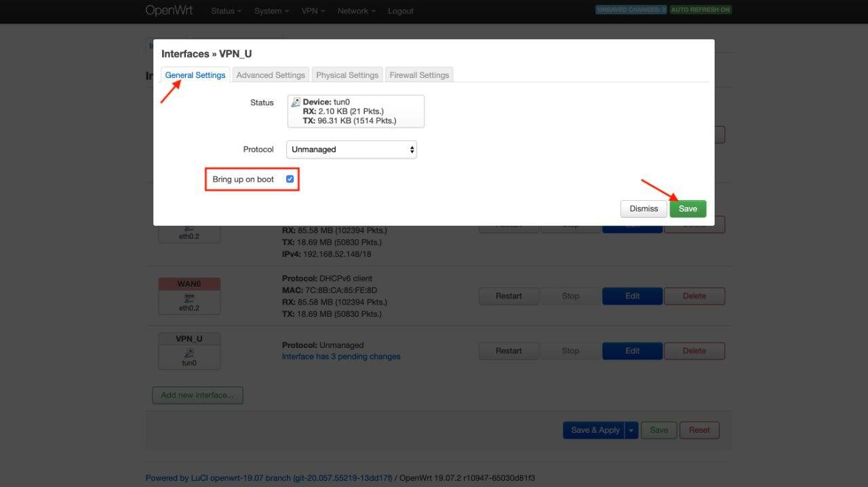Click Add new interface button

pos(197,395)
